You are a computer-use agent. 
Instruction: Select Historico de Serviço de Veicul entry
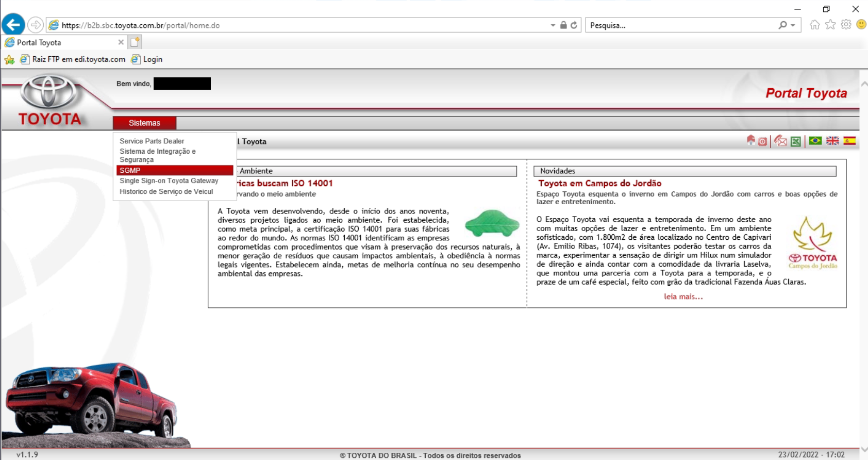pos(166,191)
